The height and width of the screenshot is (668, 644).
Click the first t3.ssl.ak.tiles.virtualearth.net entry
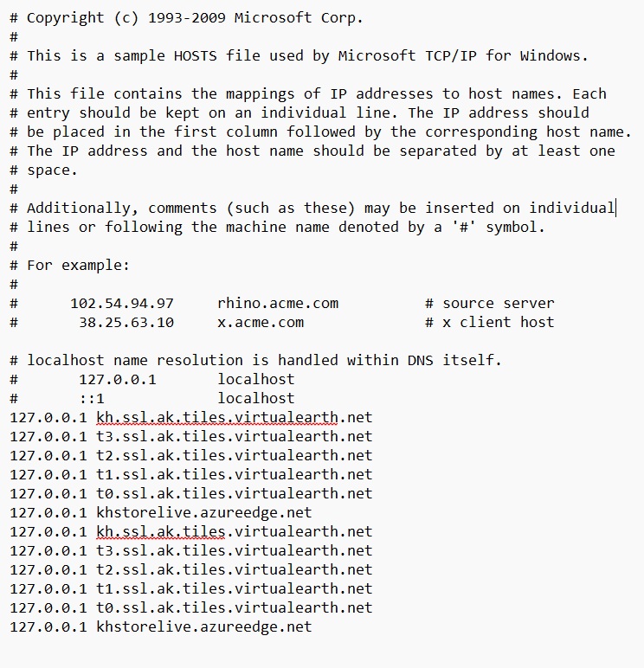pos(234,436)
